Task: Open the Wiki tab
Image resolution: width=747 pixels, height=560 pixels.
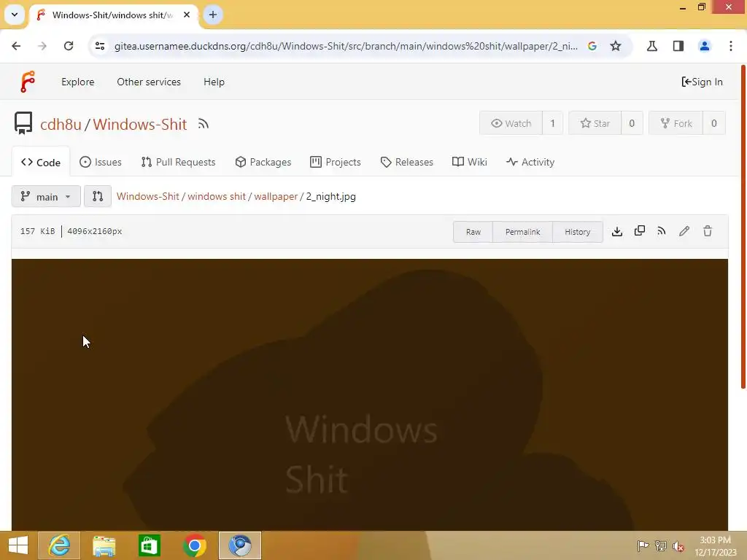Action: 470,163
